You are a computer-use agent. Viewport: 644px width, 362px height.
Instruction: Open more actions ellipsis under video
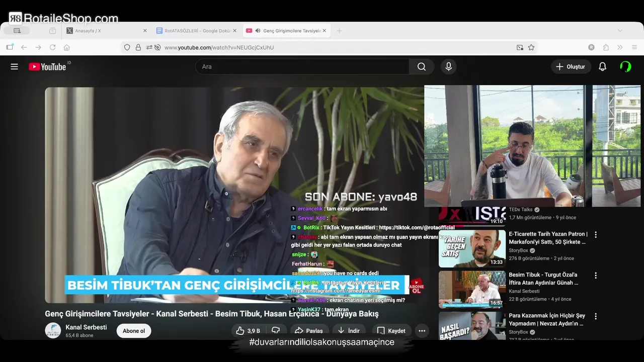(x=422, y=331)
